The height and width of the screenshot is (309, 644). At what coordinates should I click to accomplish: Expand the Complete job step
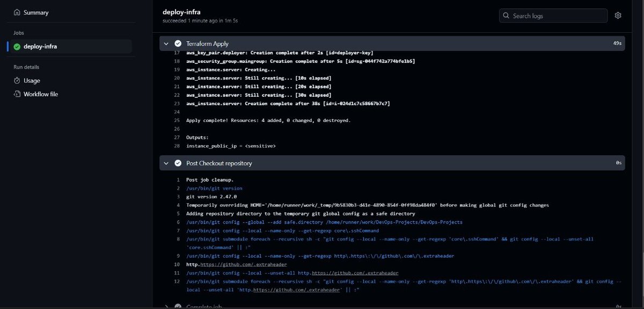tap(167, 306)
